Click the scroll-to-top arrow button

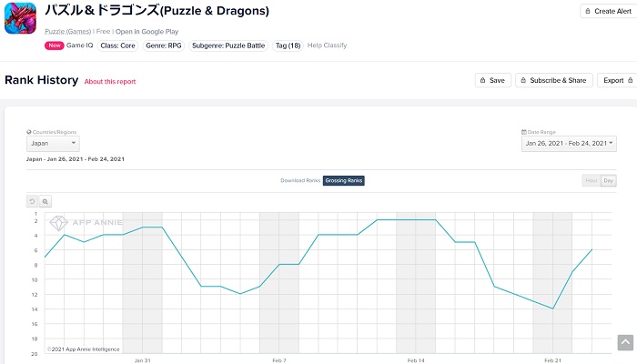(626, 342)
